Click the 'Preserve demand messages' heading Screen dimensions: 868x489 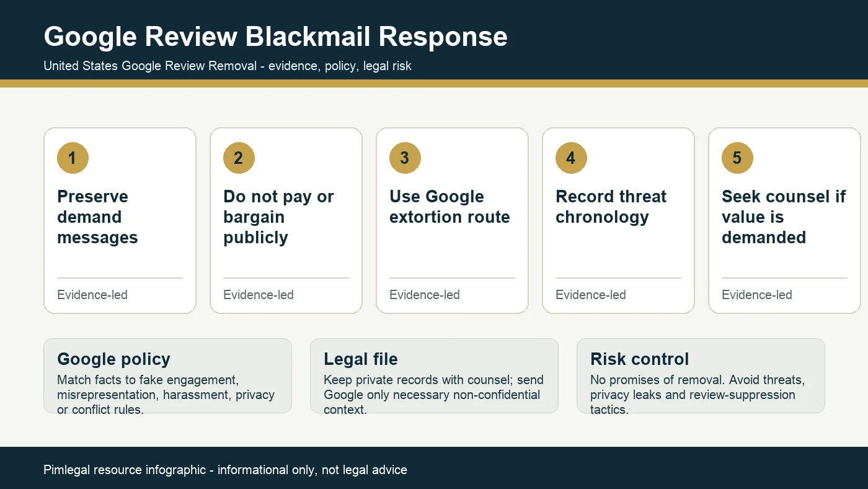point(97,217)
